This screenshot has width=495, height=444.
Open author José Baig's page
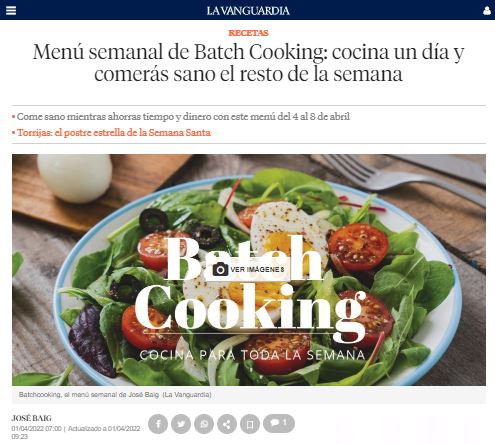[x=31, y=418]
